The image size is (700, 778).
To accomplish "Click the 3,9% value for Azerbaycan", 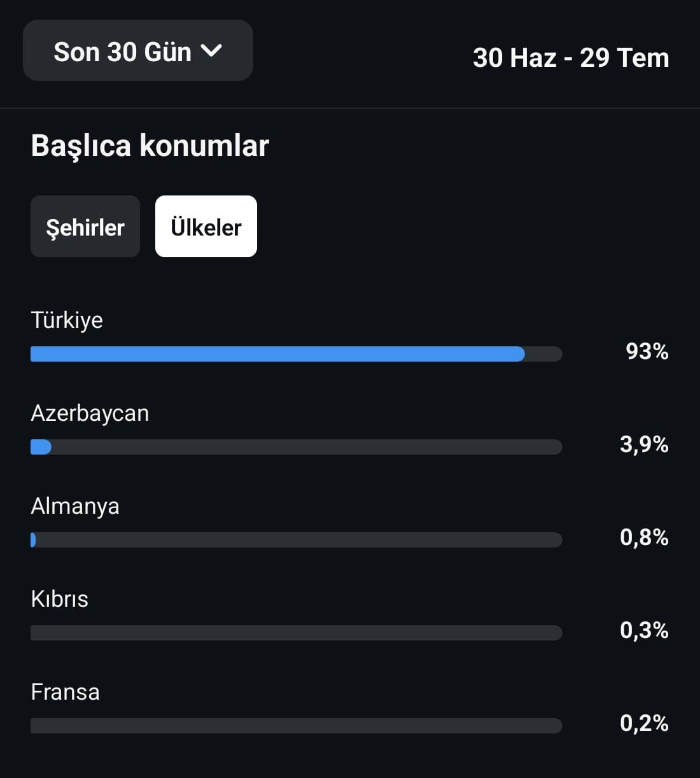I will point(644,444).
